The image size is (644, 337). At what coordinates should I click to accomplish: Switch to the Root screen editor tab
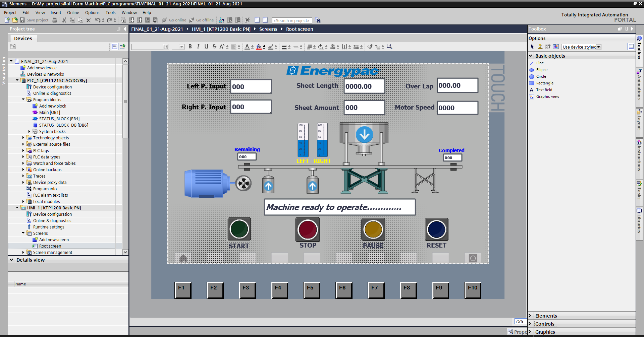(x=299, y=29)
